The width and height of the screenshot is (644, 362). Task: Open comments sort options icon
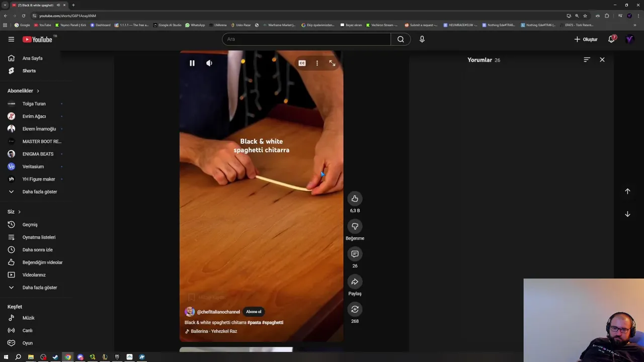tap(587, 60)
